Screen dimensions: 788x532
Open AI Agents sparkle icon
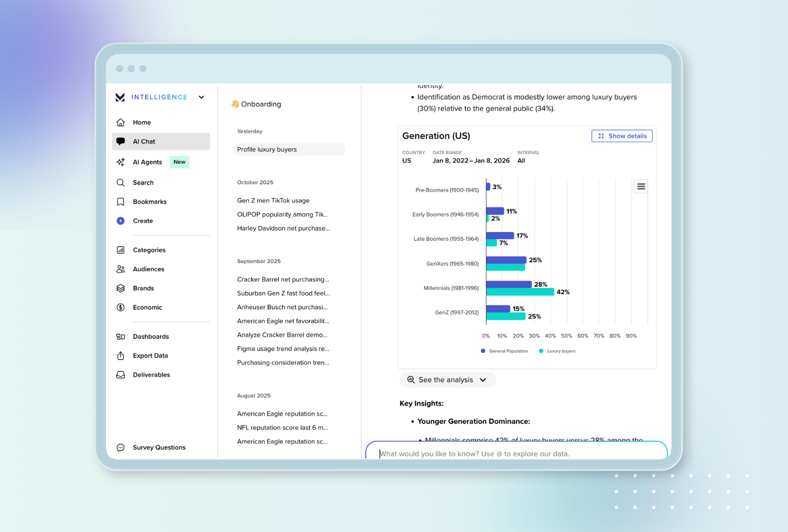coord(121,162)
